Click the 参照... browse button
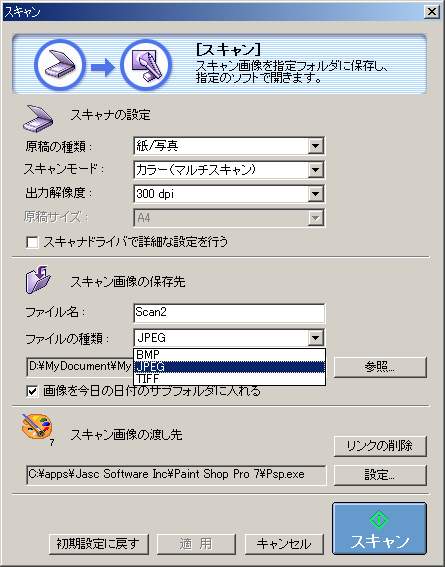 point(380,367)
